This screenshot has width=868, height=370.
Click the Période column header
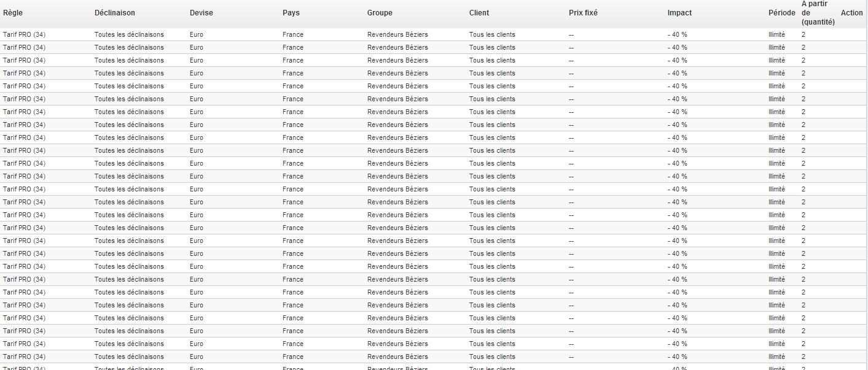(x=781, y=13)
